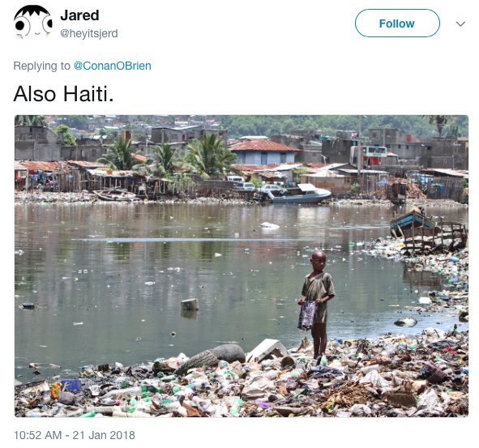479x448 pixels.
Task: Click the '21 Jan 2018' date text
Action: click(104, 435)
